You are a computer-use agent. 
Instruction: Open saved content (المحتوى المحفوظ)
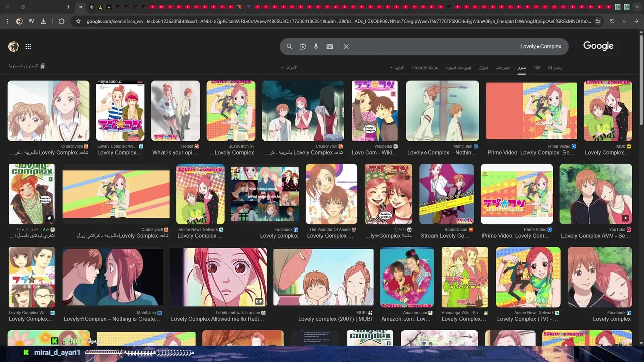(27, 66)
